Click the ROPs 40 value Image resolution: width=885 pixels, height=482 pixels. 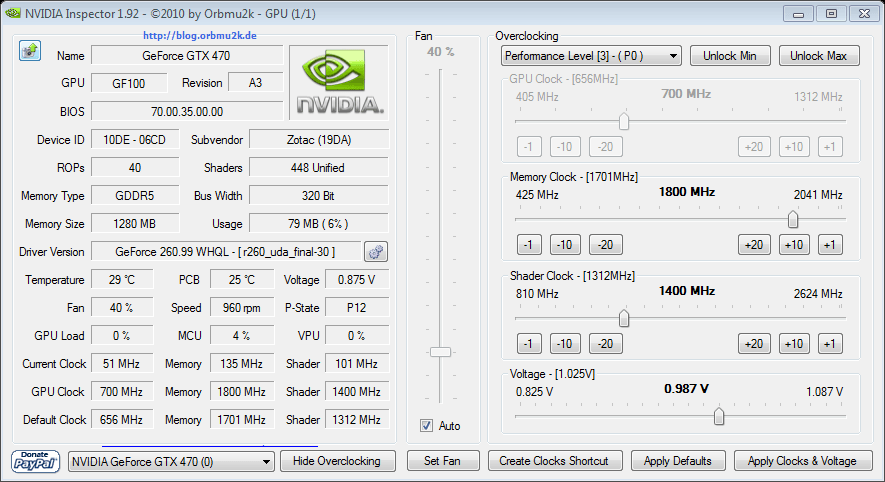[135, 168]
